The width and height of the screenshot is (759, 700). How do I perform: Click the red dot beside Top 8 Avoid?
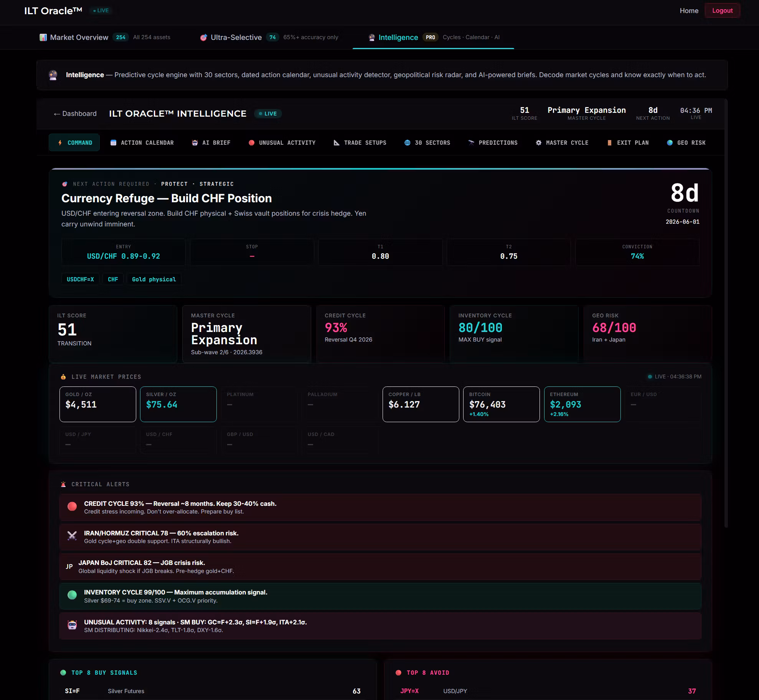[x=398, y=673]
